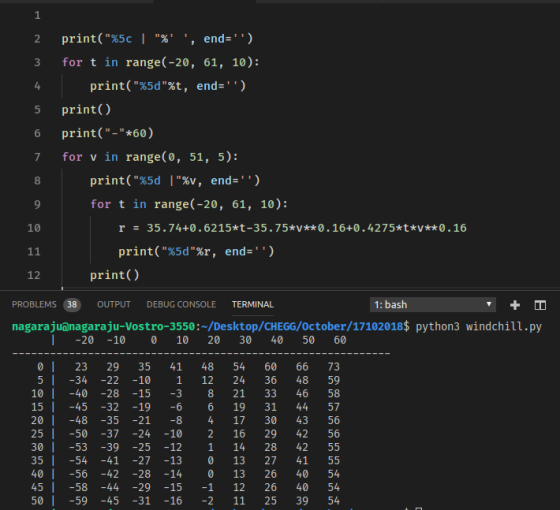Click the print("%5d"%t, end='') statement
The height and width of the screenshot is (510, 560).
pyautogui.click(x=168, y=86)
